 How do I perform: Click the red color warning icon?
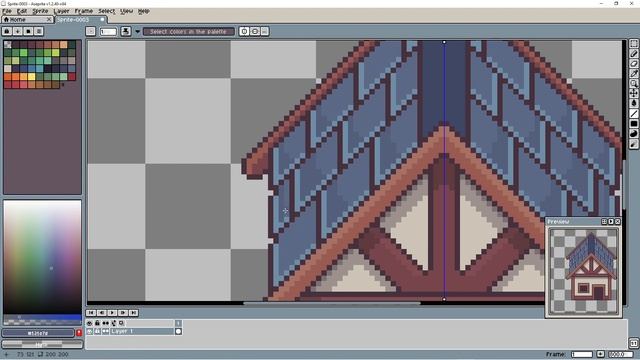pyautogui.click(x=79, y=333)
